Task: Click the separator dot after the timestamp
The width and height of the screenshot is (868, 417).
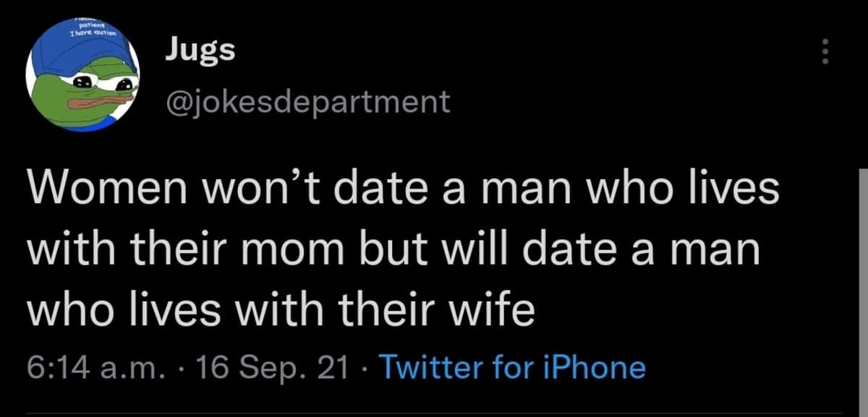Action: click(181, 367)
